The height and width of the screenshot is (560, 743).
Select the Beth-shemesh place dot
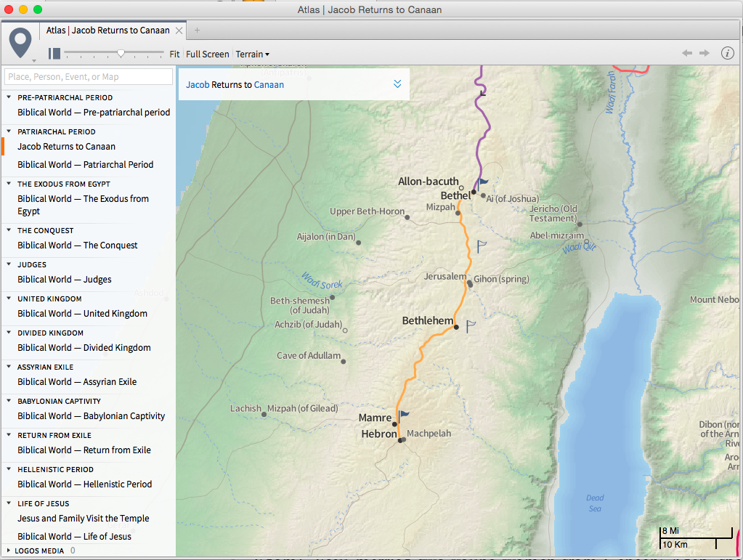[x=332, y=298]
